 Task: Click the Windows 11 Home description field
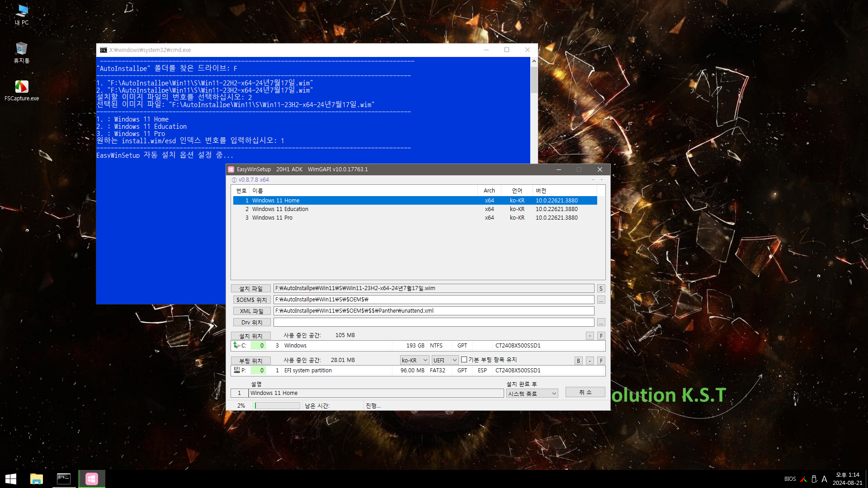click(x=376, y=393)
